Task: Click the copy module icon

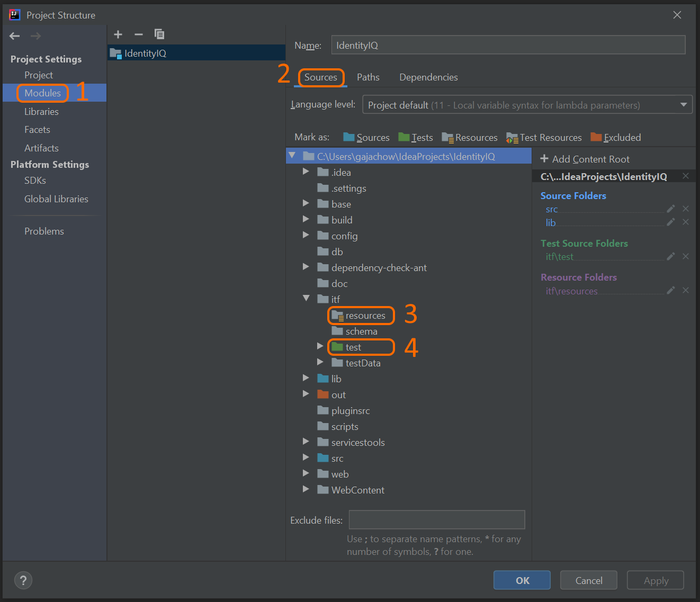Action: pos(159,34)
